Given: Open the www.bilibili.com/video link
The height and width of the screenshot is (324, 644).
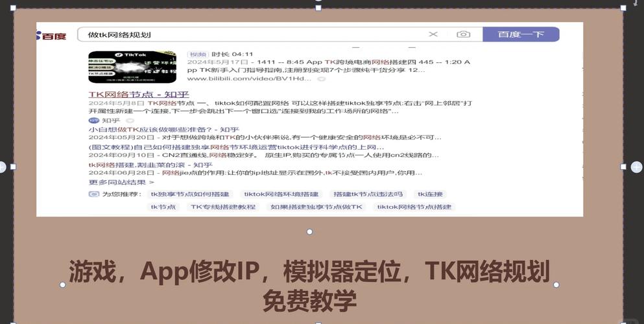Looking at the screenshot, I should point(249,78).
